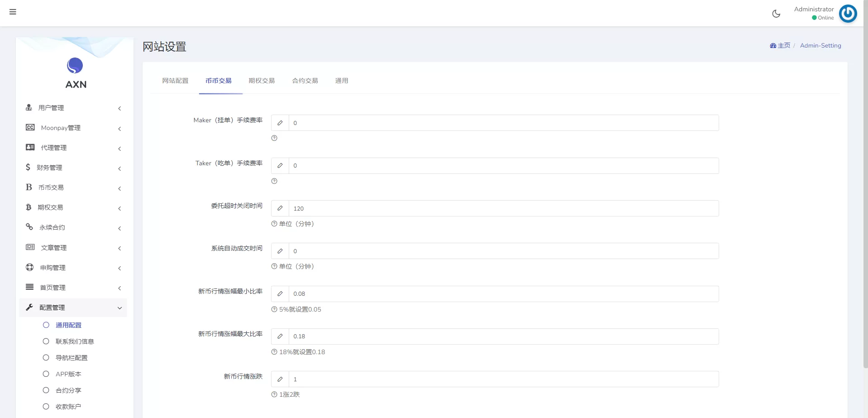868x418 pixels.
Task: Click the Moonpay管理 credit card icon
Action: [30, 128]
